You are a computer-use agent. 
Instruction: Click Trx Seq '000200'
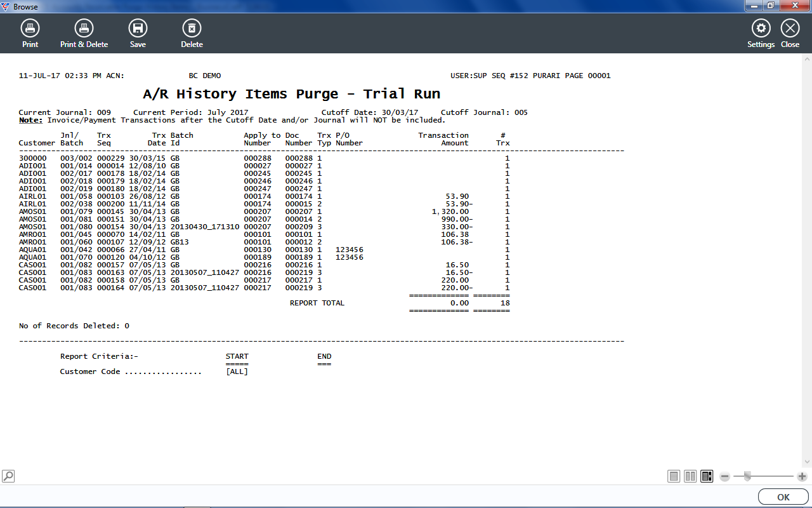coord(110,204)
